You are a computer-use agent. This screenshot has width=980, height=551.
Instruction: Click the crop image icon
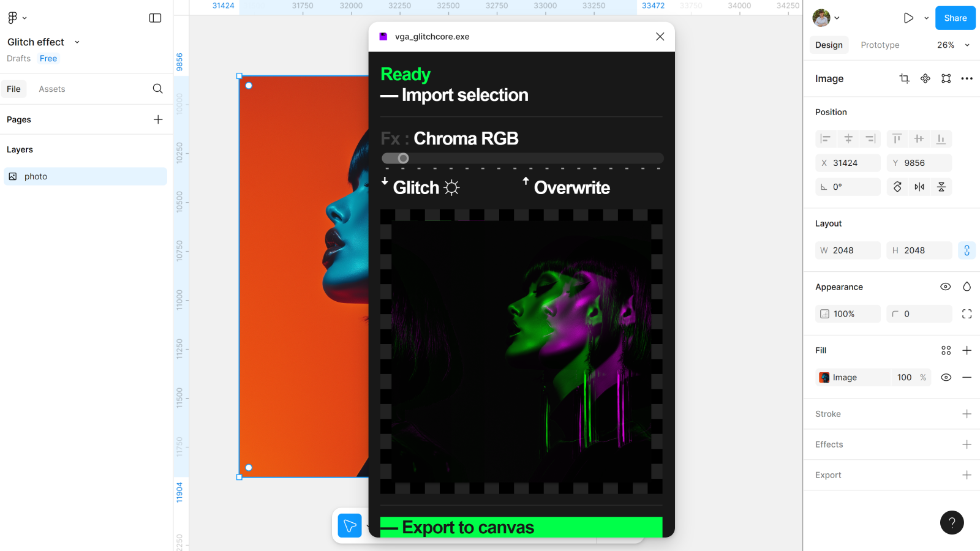(x=904, y=78)
